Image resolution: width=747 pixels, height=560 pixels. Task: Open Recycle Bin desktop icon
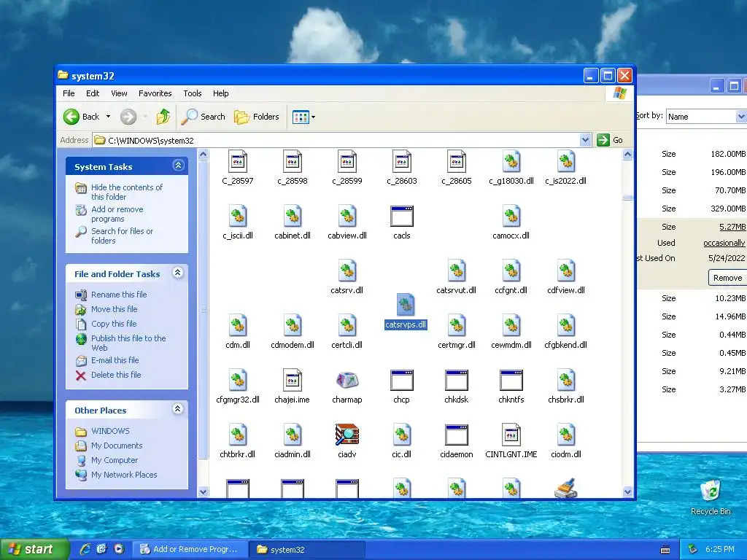(x=711, y=497)
